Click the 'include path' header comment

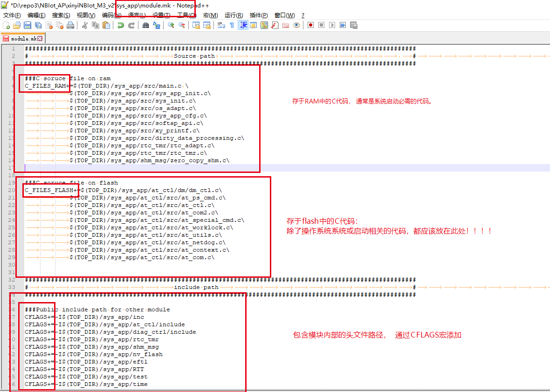pos(196,288)
